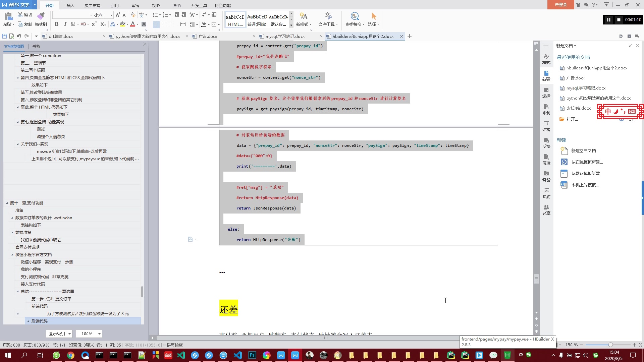Collapse the 第十一章,支付功能 outline node

click(7, 203)
